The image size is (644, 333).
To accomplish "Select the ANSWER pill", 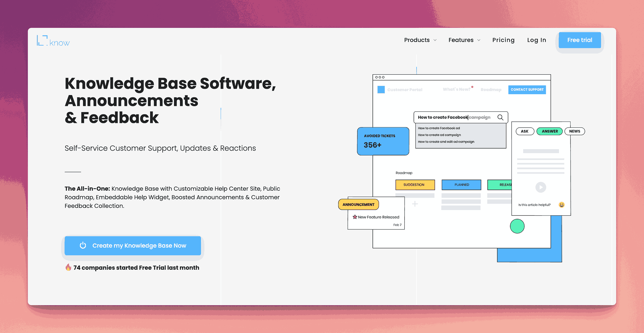I will coord(550,131).
